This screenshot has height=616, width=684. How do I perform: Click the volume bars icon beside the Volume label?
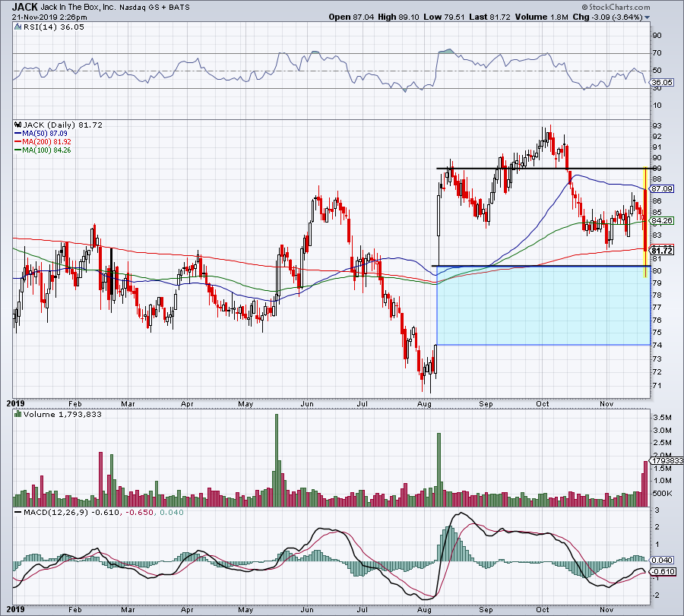click(18, 414)
